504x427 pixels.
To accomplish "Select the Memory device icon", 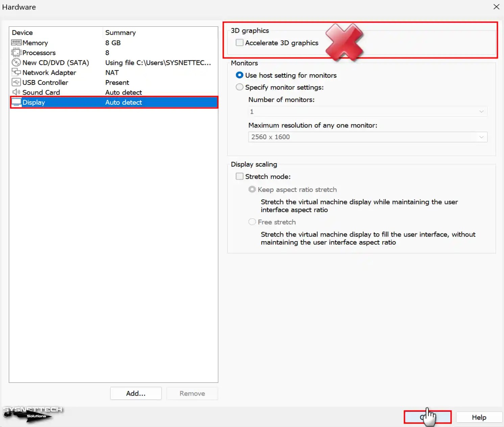I will [x=16, y=43].
